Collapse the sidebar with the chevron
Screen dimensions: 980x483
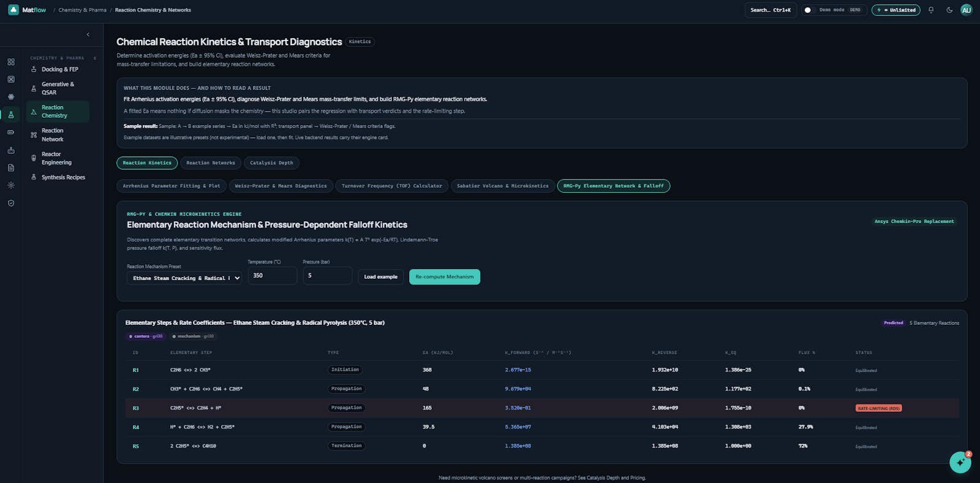click(88, 35)
